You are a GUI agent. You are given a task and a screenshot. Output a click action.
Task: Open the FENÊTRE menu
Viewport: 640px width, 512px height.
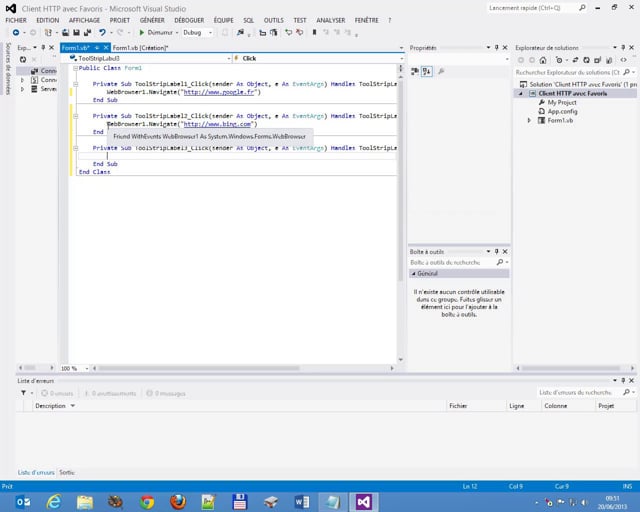point(366,20)
